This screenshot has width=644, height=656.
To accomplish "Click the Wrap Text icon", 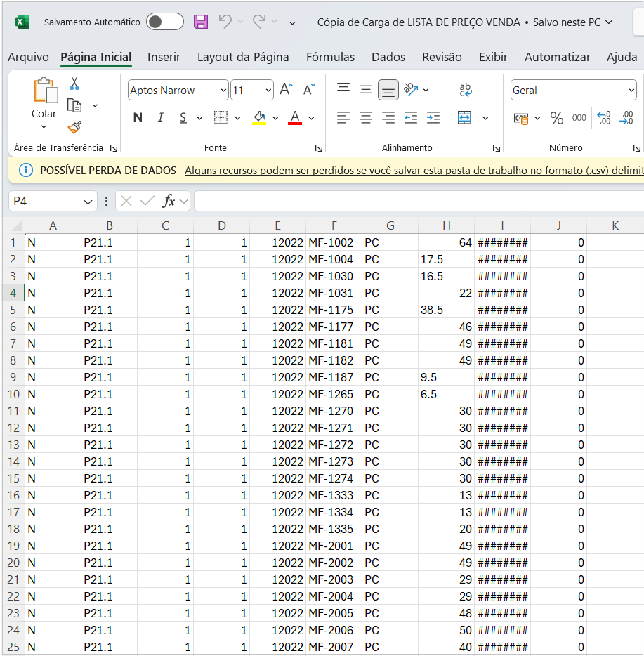I will point(465,90).
